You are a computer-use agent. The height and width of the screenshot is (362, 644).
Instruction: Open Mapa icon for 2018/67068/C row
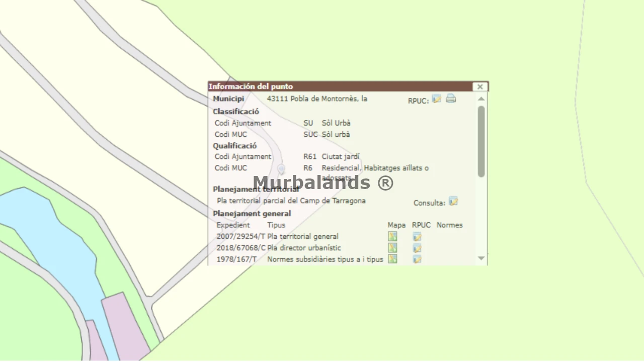392,248
